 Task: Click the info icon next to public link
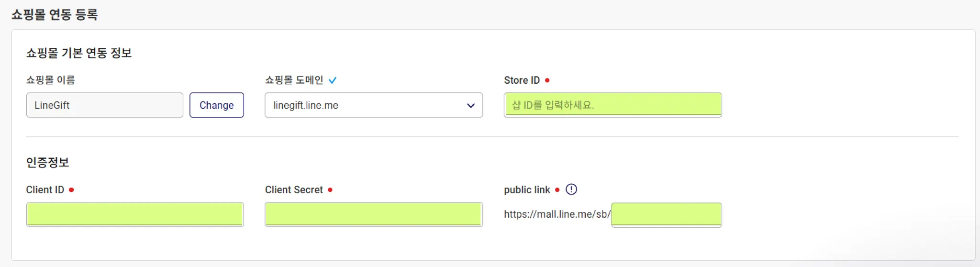coord(571,189)
